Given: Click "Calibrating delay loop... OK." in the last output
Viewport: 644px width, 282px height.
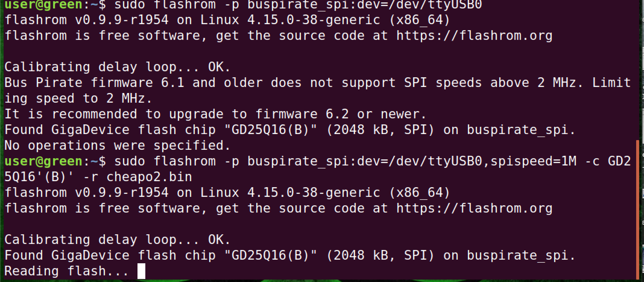Looking at the screenshot, I should coord(118,240).
